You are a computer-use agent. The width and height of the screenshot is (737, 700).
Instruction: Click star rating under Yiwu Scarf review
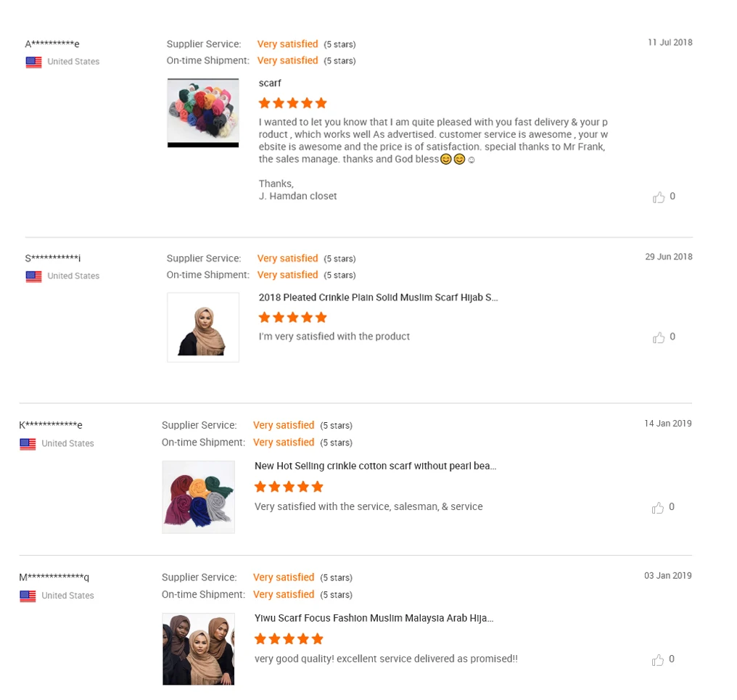click(x=289, y=639)
